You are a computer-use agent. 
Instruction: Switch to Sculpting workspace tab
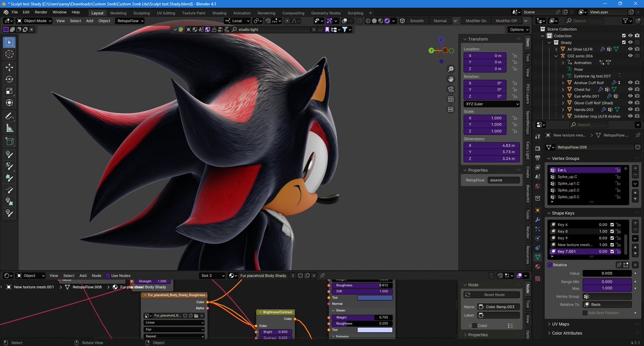pos(141,13)
